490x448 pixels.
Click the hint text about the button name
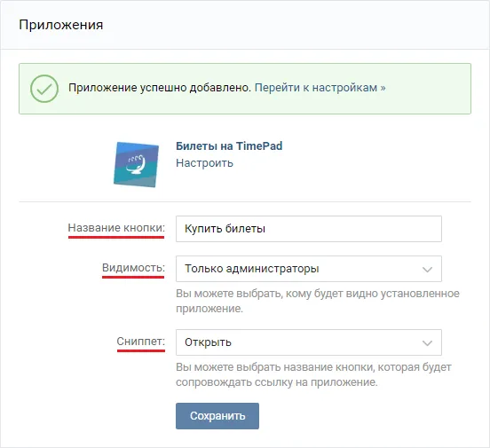pos(313,374)
